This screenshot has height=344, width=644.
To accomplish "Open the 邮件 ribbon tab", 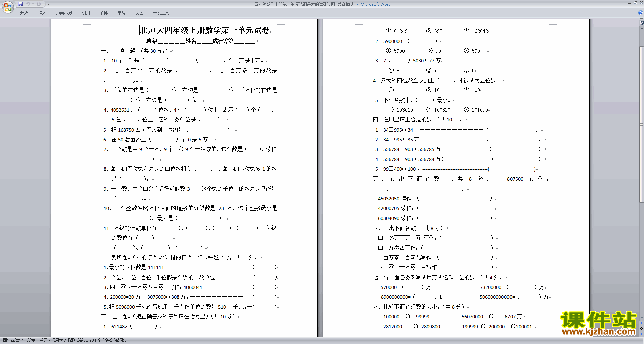I will click(104, 13).
